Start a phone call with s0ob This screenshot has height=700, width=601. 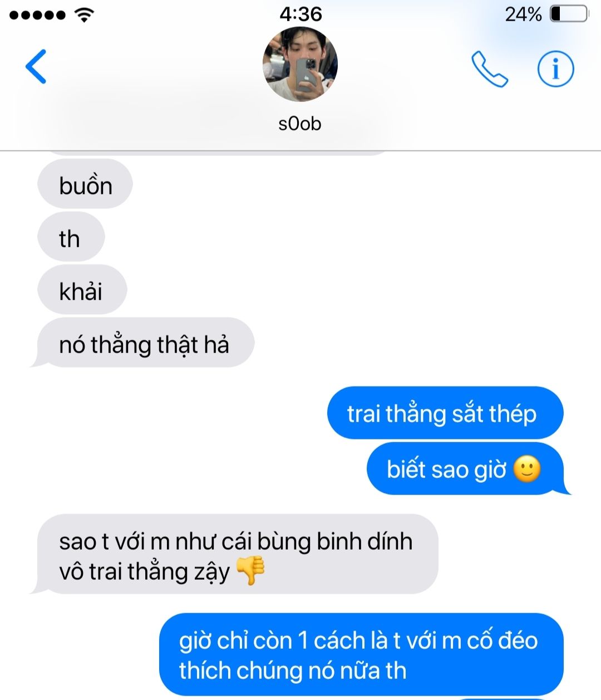489,69
